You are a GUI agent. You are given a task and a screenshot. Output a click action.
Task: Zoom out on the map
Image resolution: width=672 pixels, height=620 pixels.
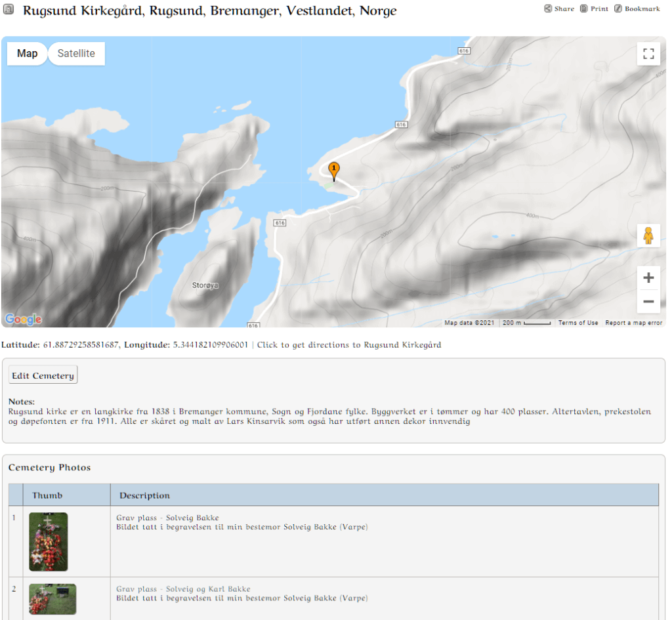(648, 302)
